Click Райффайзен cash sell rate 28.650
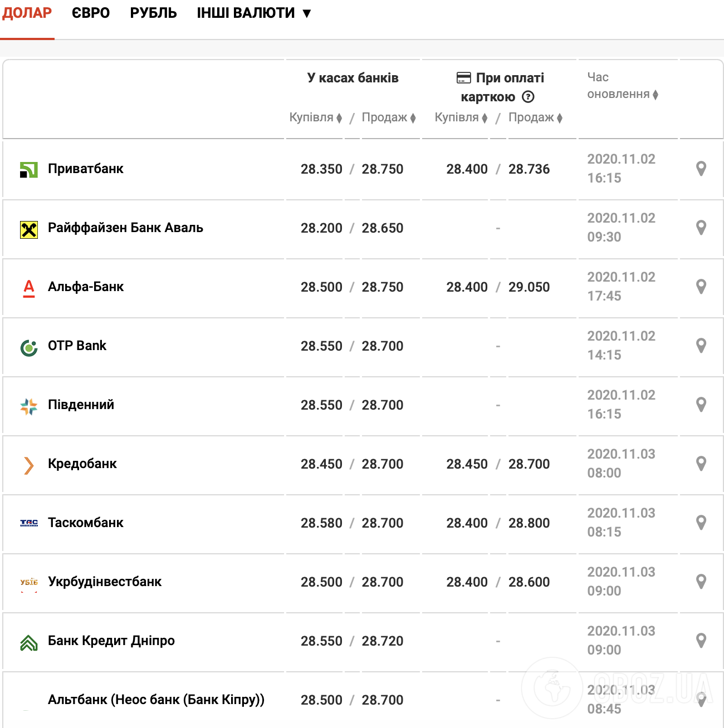This screenshot has height=728, width=724. 383,228
